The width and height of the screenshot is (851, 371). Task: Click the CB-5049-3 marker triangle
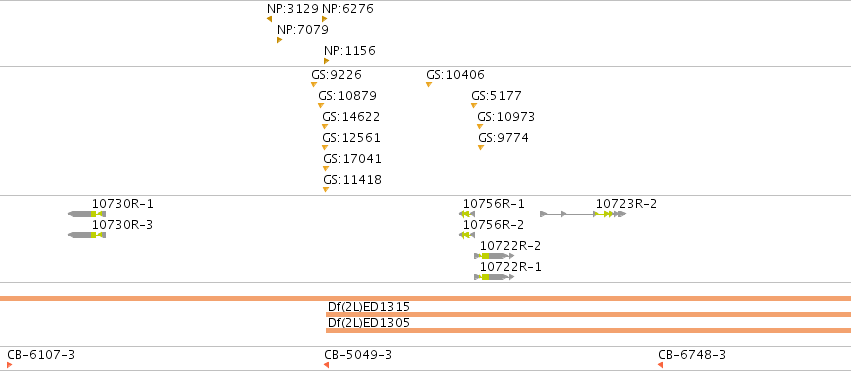pos(327,365)
